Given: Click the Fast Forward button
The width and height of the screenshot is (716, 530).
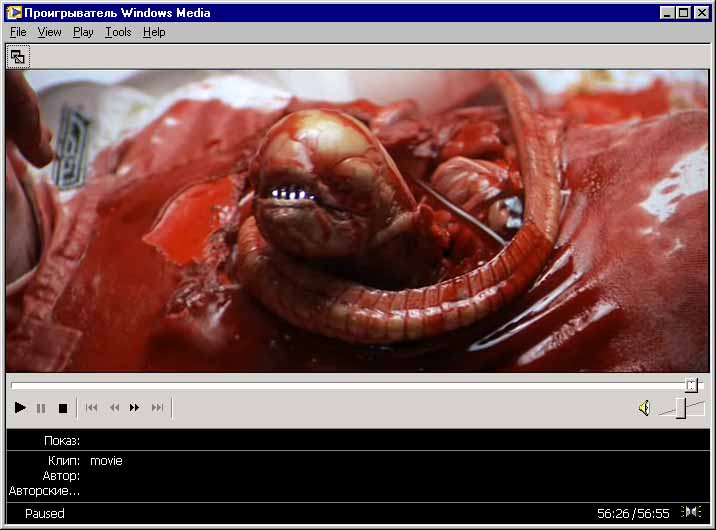Looking at the screenshot, I should coord(135,408).
